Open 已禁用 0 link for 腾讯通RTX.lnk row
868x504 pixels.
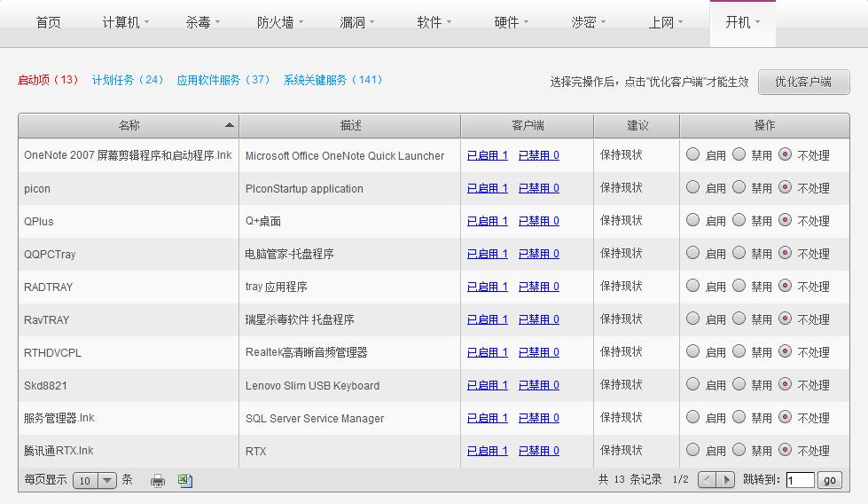coord(539,451)
